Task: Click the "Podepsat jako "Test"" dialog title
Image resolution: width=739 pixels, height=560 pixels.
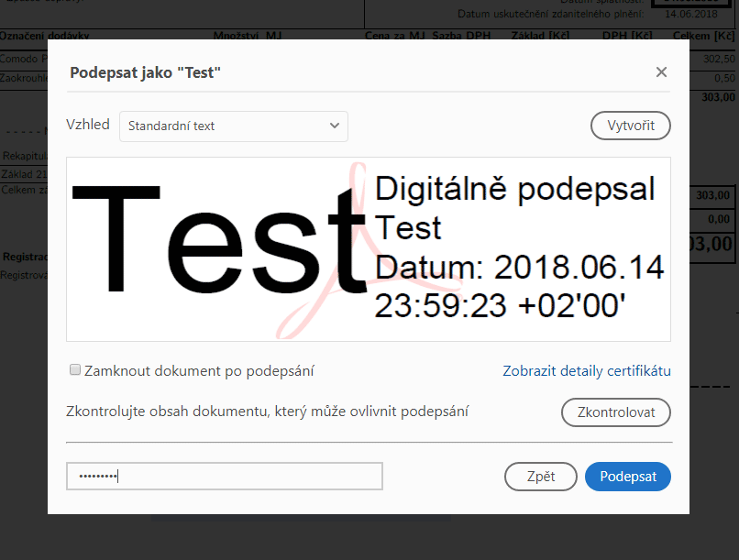Action: (145, 73)
